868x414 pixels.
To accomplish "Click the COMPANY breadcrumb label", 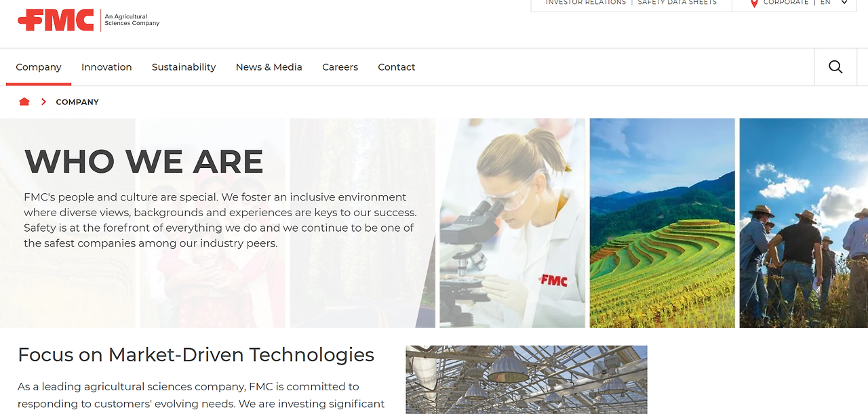I will [x=77, y=102].
